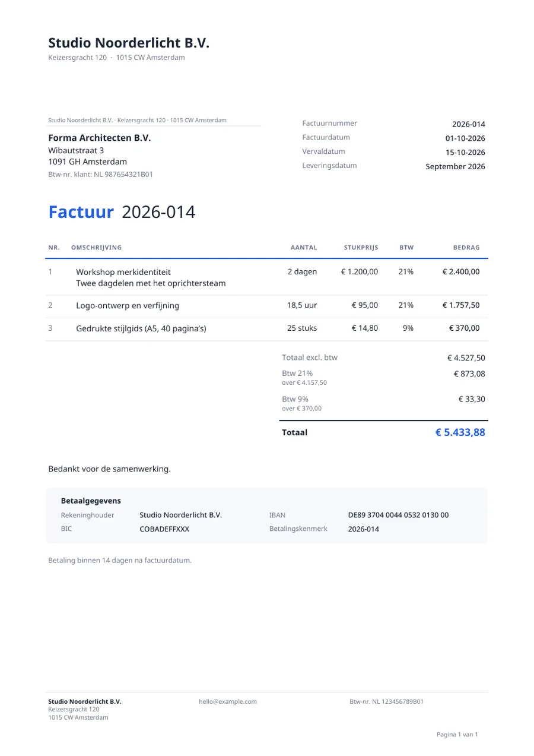Click the Betalingskenmerk value 2026-014
The width and height of the screenshot is (534, 756).
[x=364, y=529]
